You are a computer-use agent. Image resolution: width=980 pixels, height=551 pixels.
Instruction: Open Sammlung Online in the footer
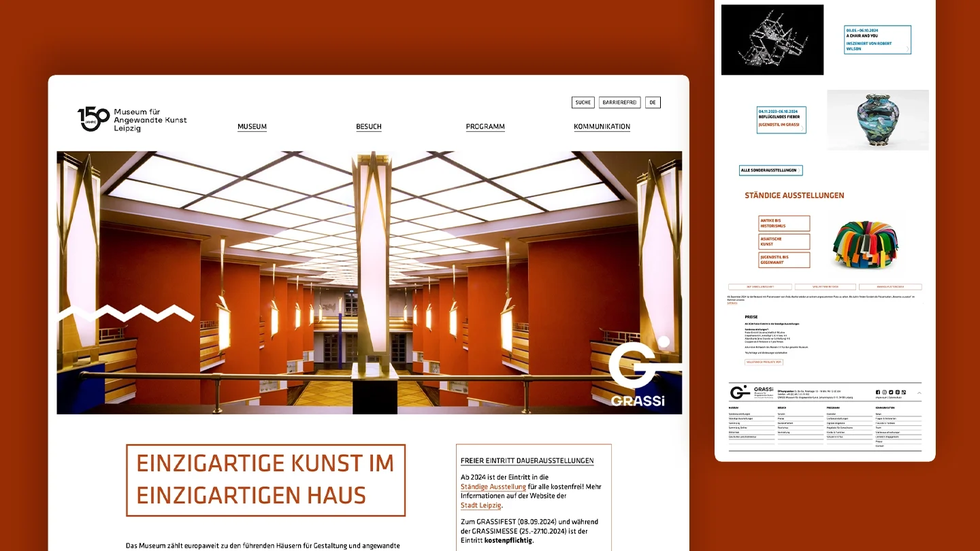pos(738,428)
